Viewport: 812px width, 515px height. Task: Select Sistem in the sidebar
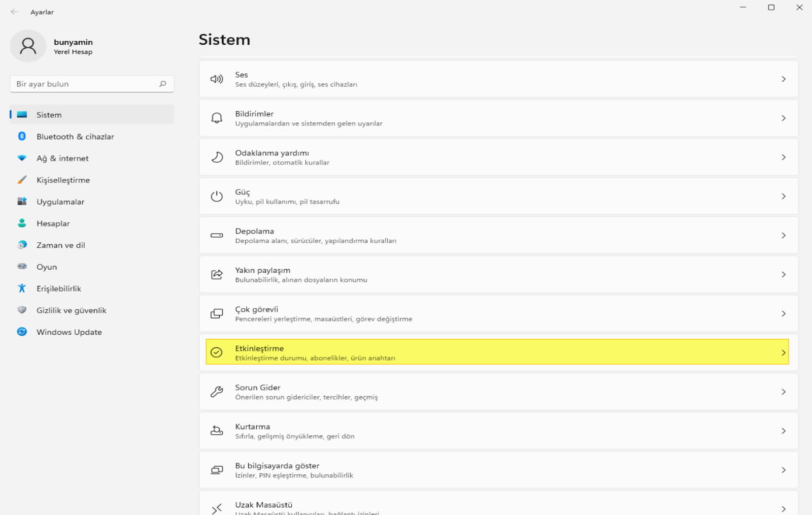[92, 115]
